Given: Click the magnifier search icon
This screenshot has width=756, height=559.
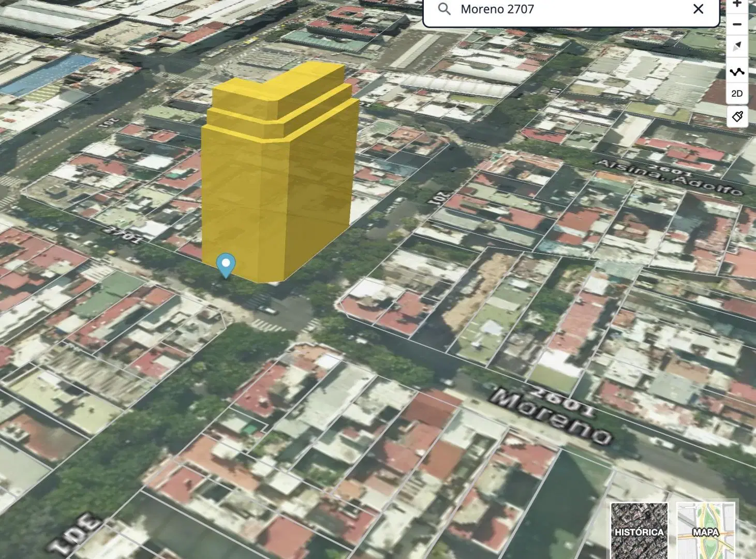Looking at the screenshot, I should click(444, 9).
